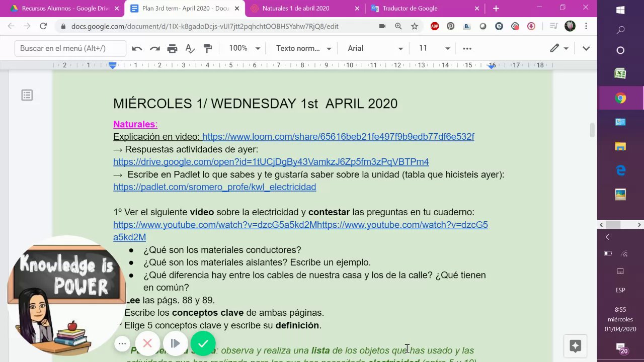This screenshot has height=362, width=644.
Task: Click the document vertical scrollbar thumb
Action: [592, 129]
